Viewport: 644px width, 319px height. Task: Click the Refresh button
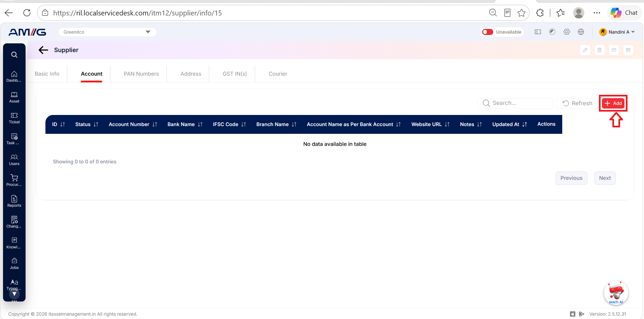point(577,103)
